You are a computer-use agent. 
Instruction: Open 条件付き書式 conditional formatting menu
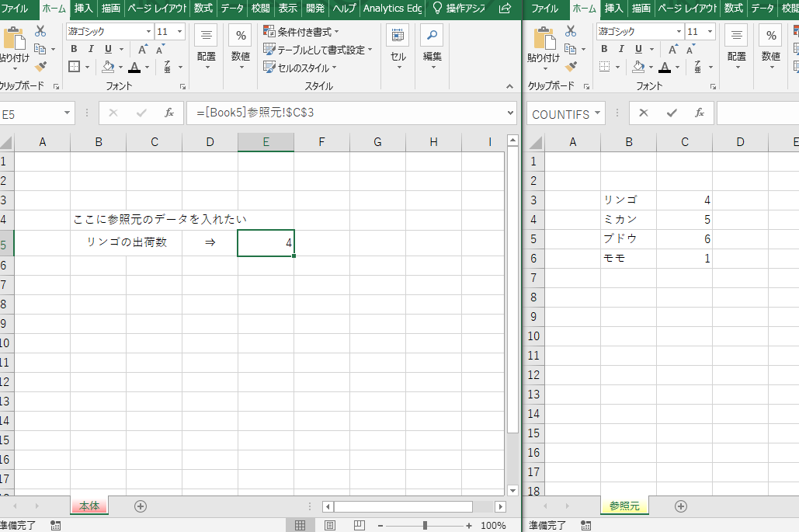(300, 32)
